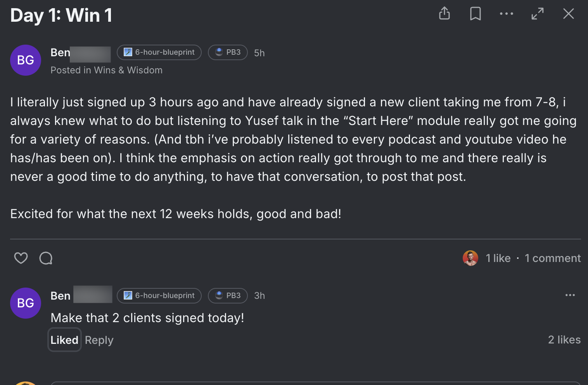Screen dimensions: 588x385
Task: Open the comment's three-dot options menu
Action: tap(570, 295)
